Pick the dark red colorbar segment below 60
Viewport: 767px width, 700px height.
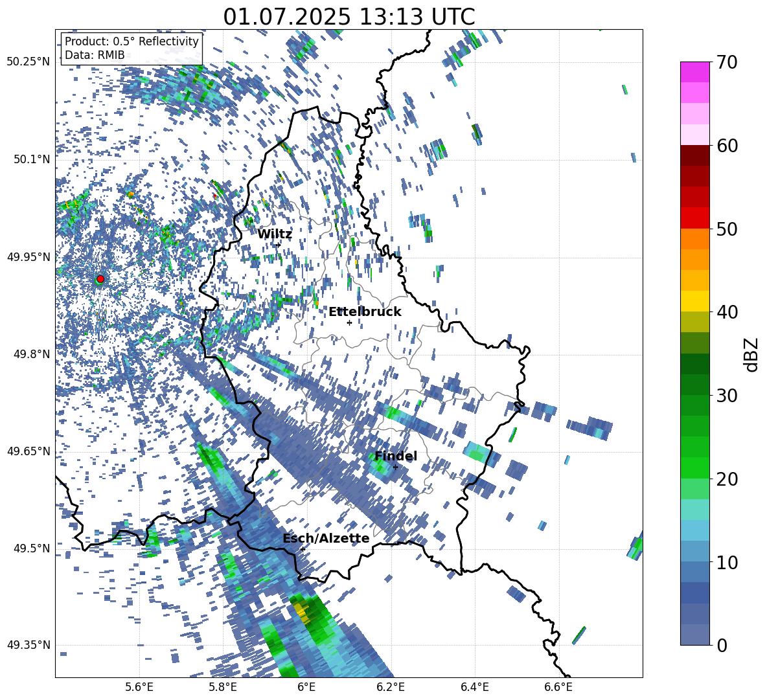694,155
